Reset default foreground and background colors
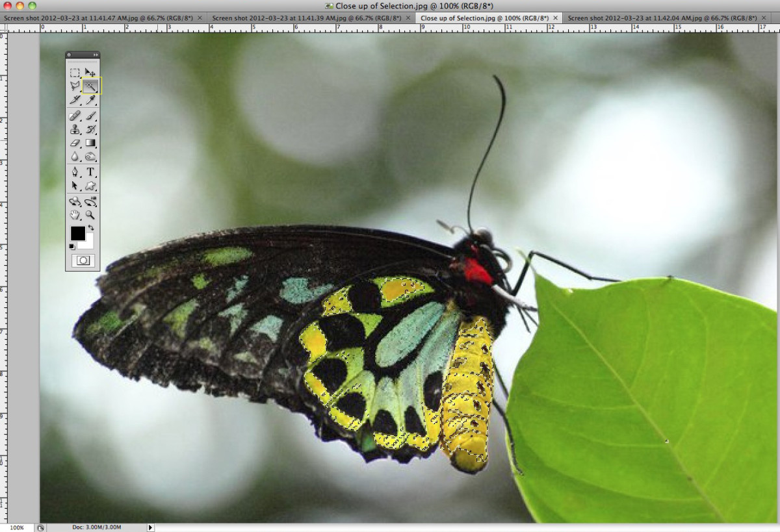The image size is (780, 532). (x=71, y=247)
